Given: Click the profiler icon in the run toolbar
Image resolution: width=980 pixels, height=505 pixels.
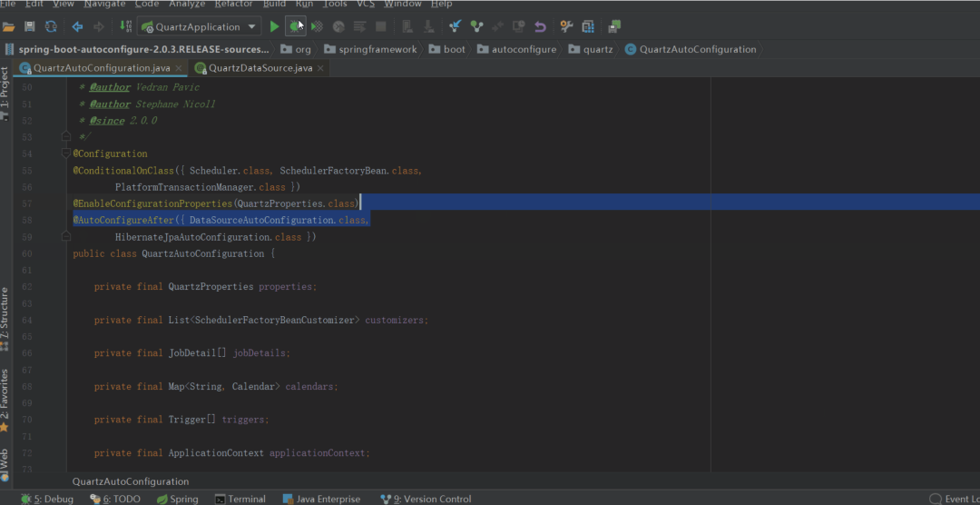Looking at the screenshot, I should coord(338,26).
